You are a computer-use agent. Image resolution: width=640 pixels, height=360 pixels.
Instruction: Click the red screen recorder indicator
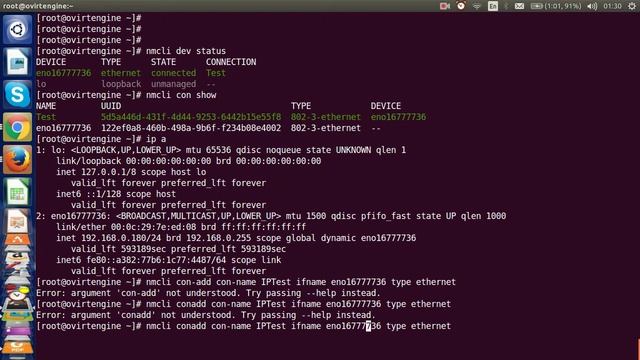click(x=444, y=6)
